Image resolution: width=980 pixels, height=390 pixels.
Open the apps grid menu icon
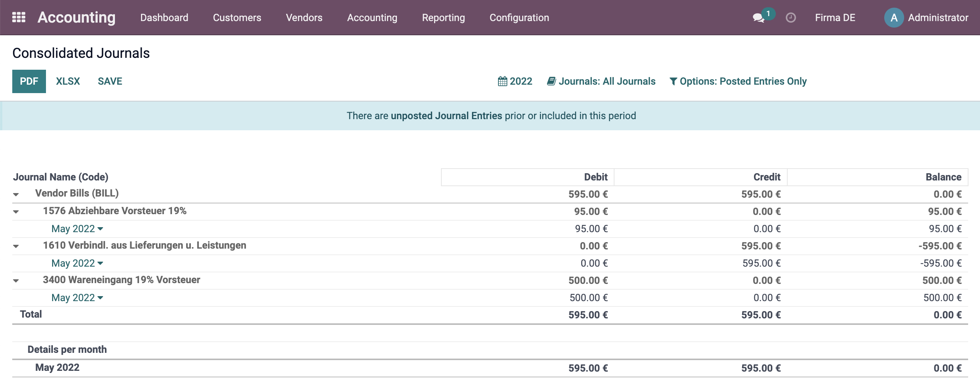[19, 18]
